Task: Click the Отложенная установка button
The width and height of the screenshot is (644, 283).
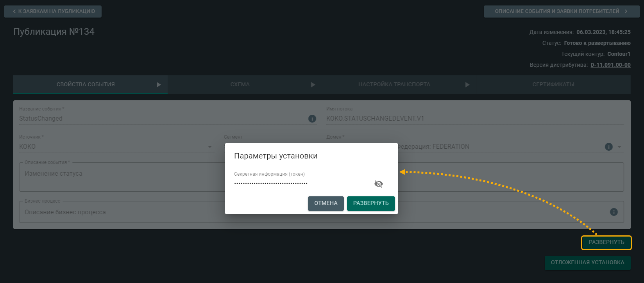Action: click(x=587, y=263)
